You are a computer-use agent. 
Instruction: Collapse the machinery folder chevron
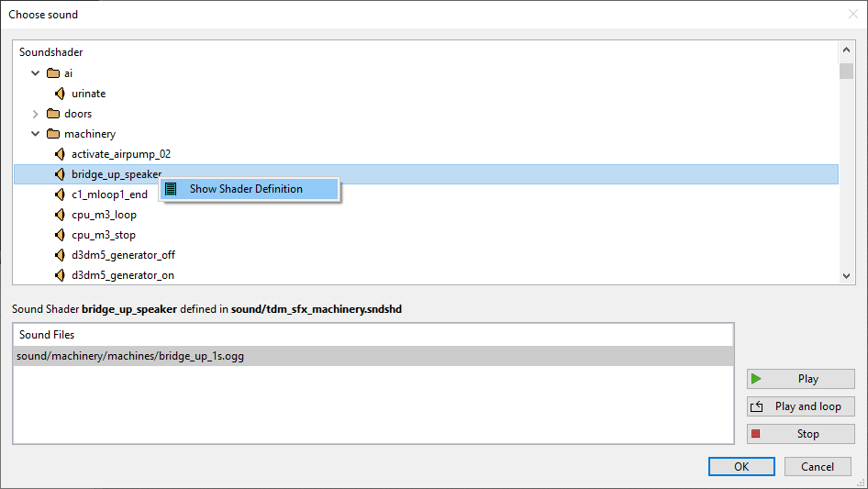point(36,134)
